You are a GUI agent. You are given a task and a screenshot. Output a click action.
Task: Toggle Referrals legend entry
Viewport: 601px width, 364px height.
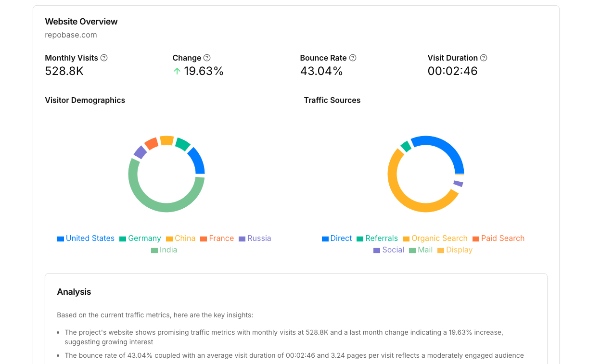377,238
